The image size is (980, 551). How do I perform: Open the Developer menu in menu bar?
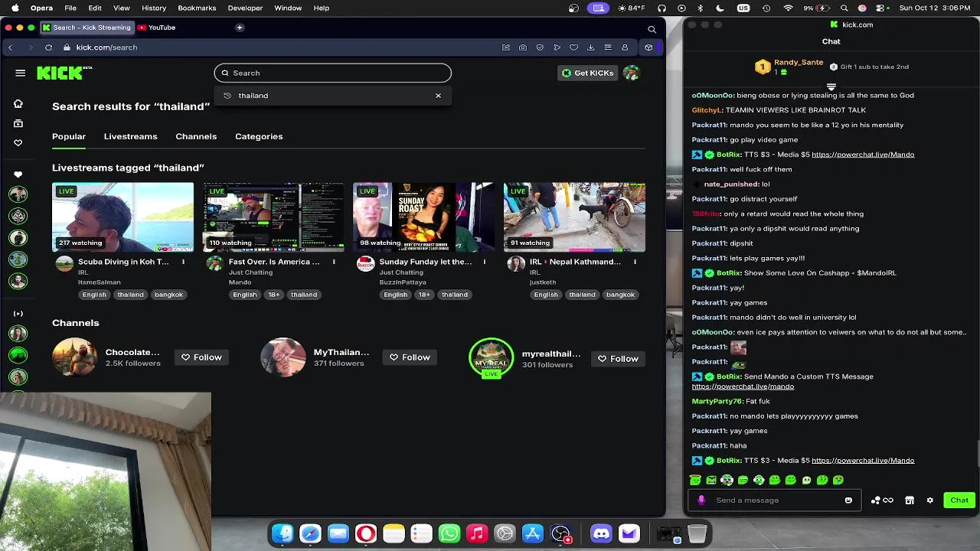pos(244,8)
